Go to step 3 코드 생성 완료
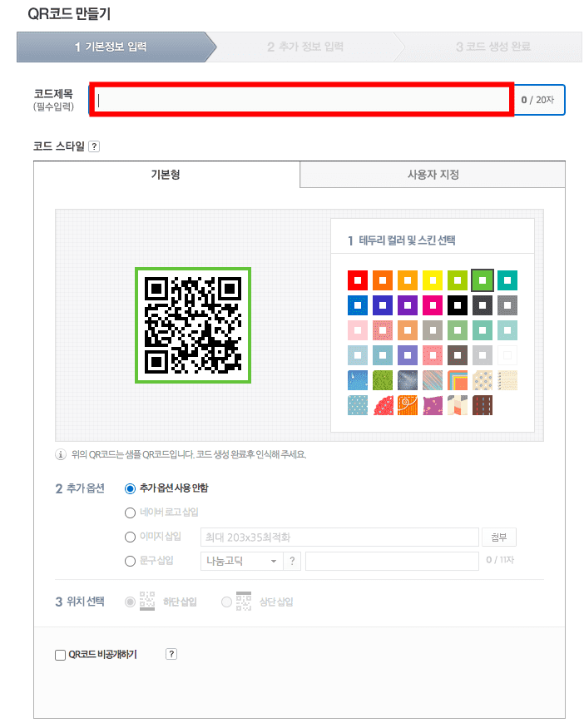 tap(493, 47)
